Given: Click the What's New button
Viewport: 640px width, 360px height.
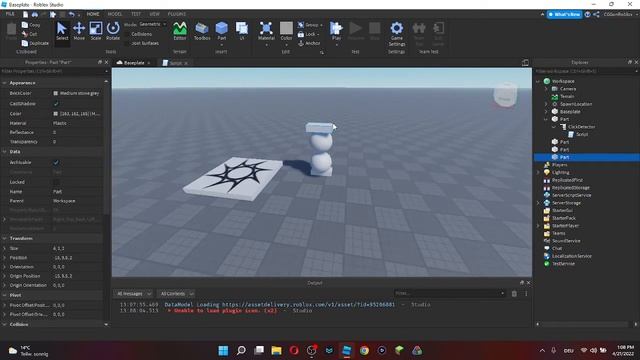Looking at the screenshot, I should pyautogui.click(x=564, y=14).
